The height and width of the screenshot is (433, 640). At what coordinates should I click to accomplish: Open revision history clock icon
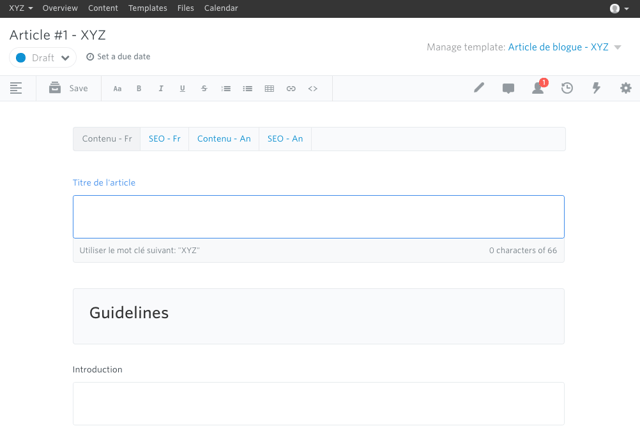567,88
